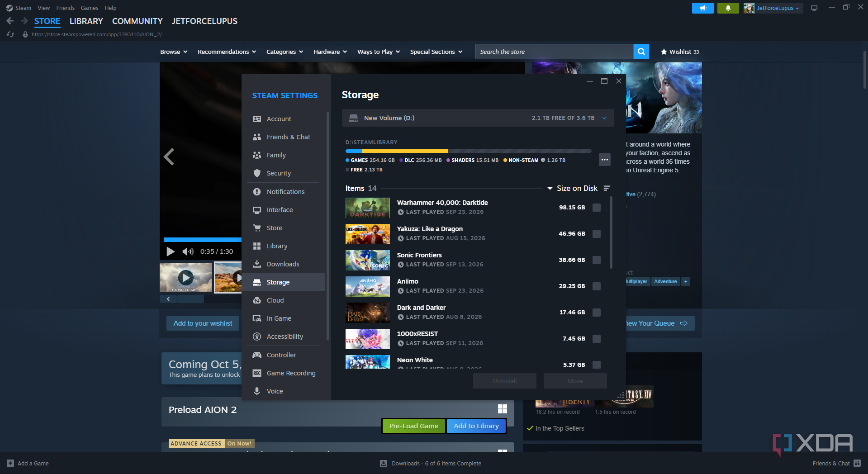Open the Ways to Play dropdown
This screenshot has height=474, width=868.
(x=379, y=52)
